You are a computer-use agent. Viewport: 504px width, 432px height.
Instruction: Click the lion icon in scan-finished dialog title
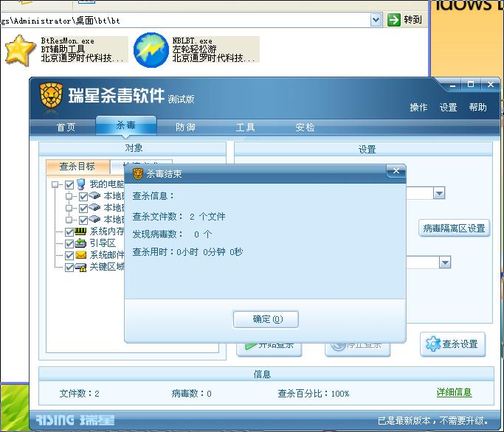(x=137, y=174)
